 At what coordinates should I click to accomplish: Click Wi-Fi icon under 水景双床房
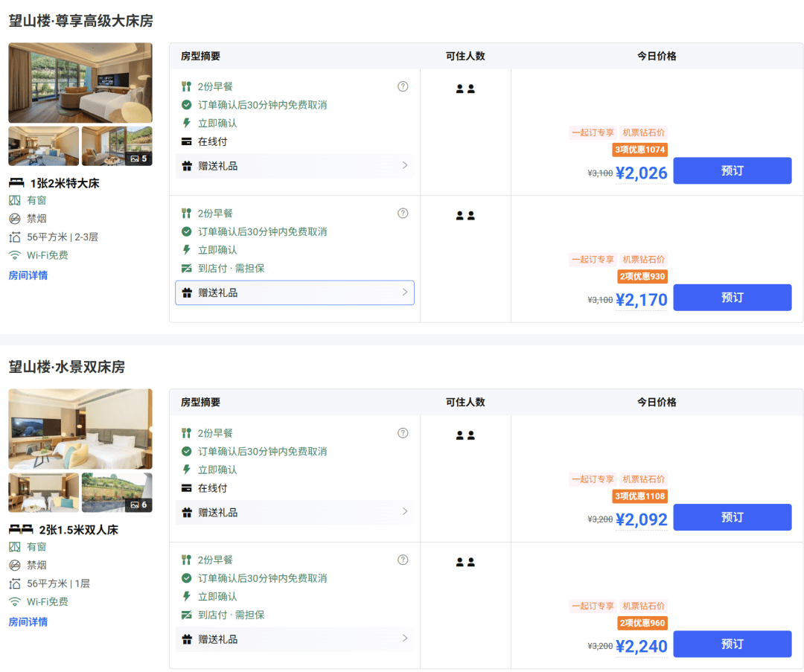(15, 602)
